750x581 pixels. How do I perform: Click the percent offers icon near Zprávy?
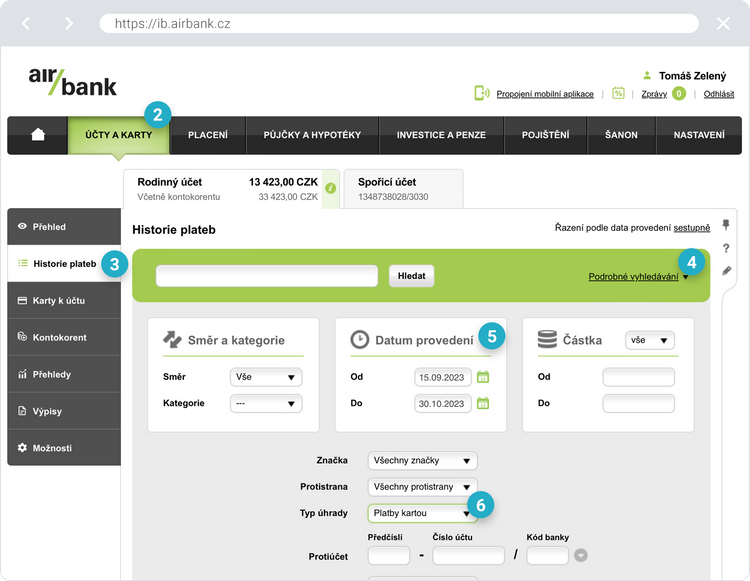pos(618,93)
